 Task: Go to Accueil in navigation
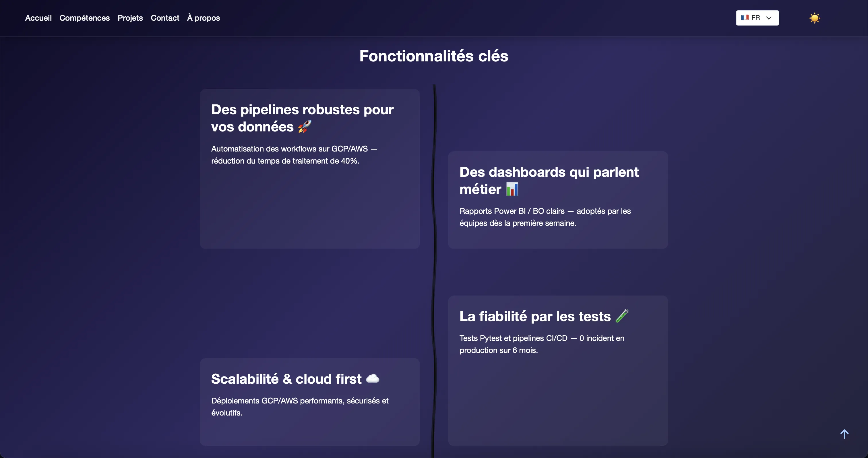[x=38, y=18]
